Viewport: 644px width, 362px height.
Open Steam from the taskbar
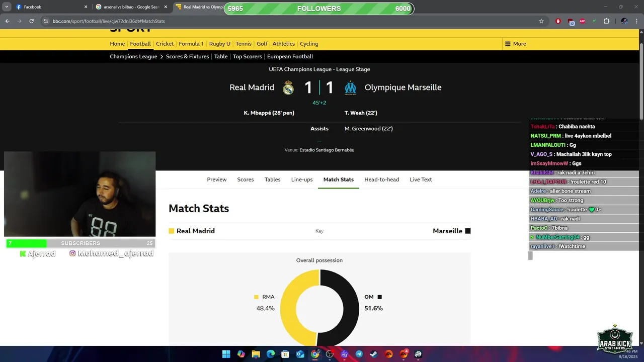374,354
